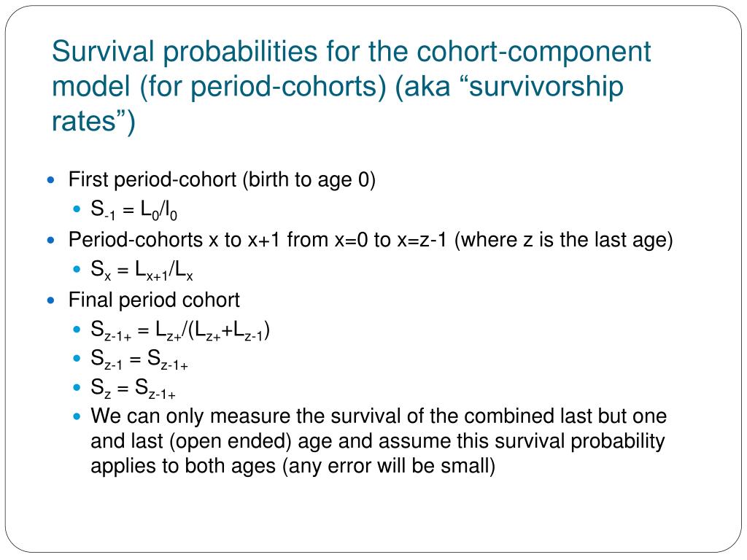The image size is (747, 560).
Task: Click the bullet before "Period-cohorts x to x+1"
Action: (52, 240)
